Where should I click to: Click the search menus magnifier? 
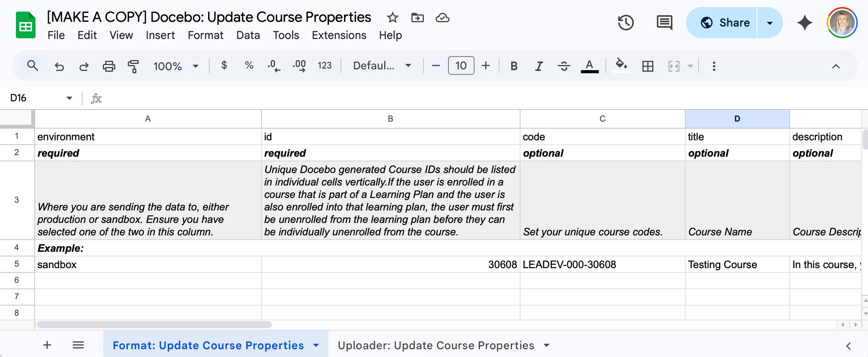pos(33,66)
